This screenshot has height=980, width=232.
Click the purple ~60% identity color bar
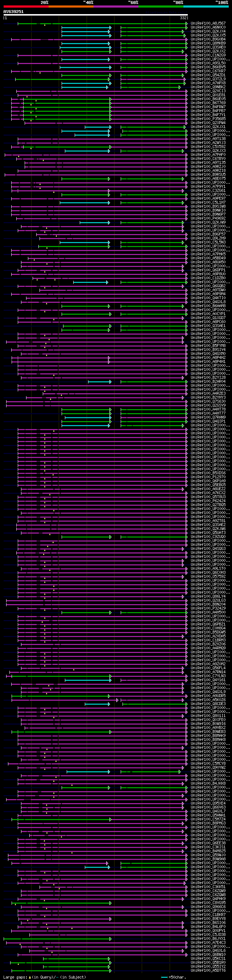tap(116, 7)
